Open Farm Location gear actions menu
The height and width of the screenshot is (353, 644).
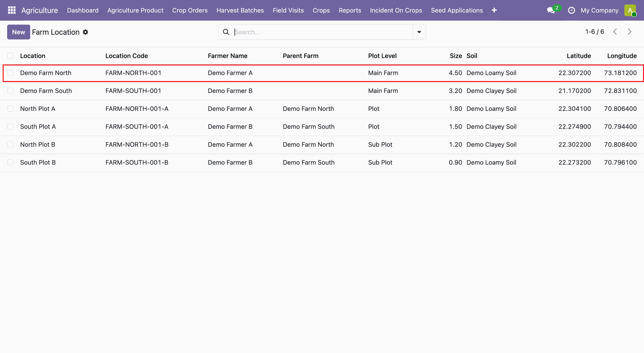(x=86, y=32)
